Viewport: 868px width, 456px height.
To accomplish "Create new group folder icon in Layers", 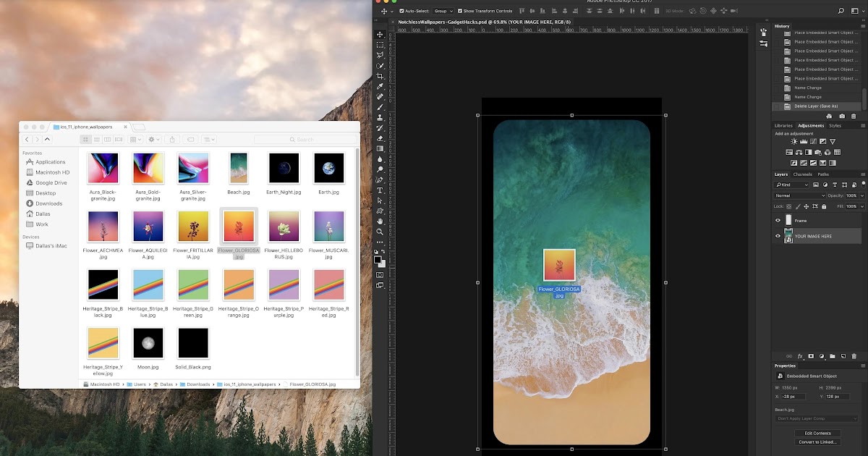I will point(833,356).
